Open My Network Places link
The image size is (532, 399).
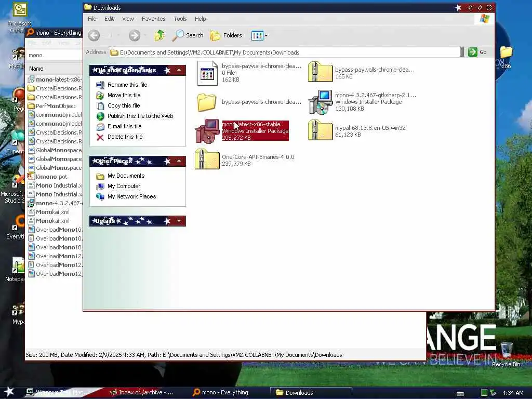pyautogui.click(x=131, y=196)
